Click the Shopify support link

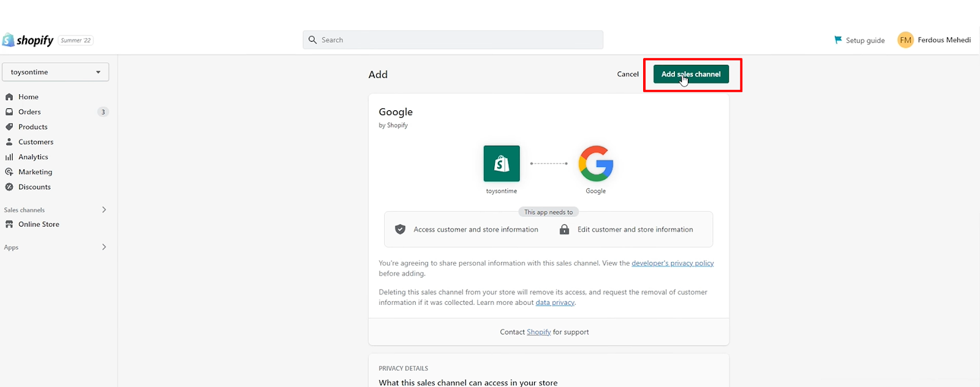point(539,332)
